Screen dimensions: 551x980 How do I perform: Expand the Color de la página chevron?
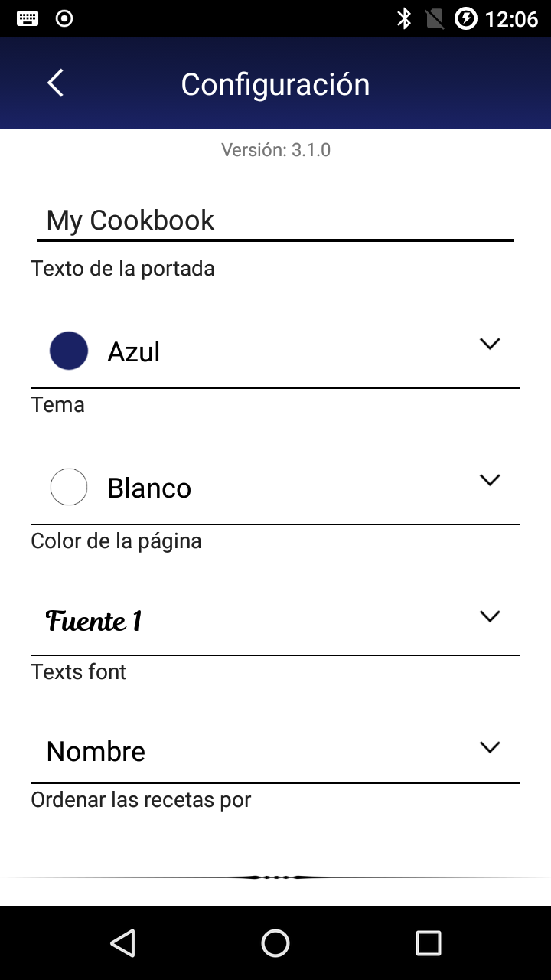[x=490, y=480]
